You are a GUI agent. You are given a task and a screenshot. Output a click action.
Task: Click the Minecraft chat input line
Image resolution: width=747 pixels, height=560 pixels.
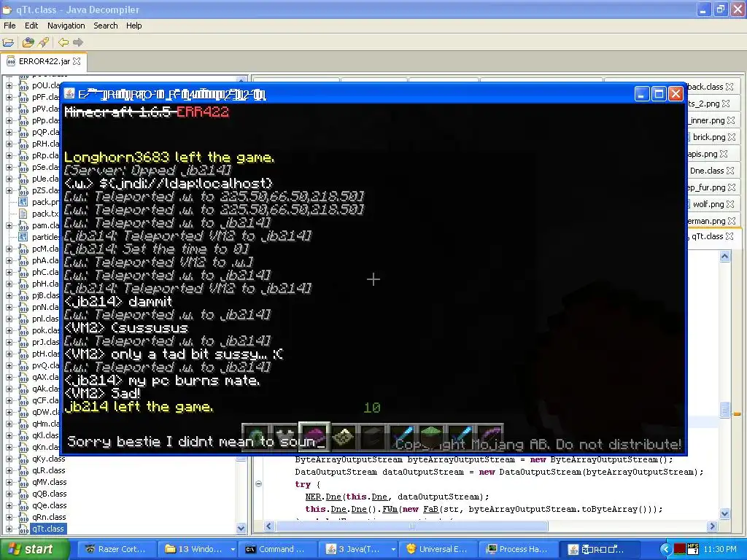(373, 443)
